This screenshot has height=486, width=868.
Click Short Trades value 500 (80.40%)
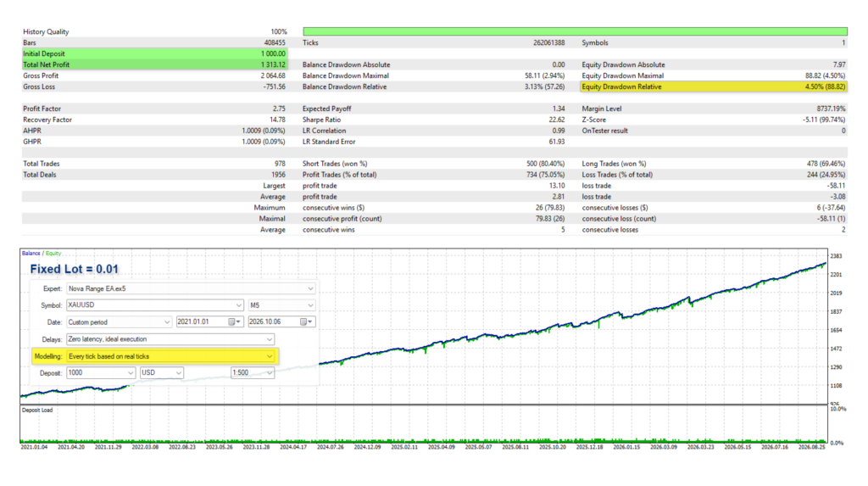[x=546, y=164]
